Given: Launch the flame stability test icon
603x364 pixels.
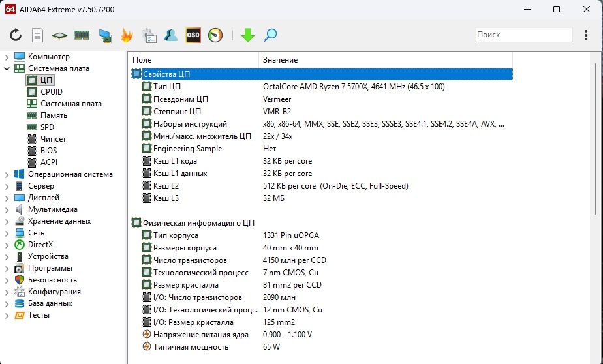Looking at the screenshot, I should (127, 35).
